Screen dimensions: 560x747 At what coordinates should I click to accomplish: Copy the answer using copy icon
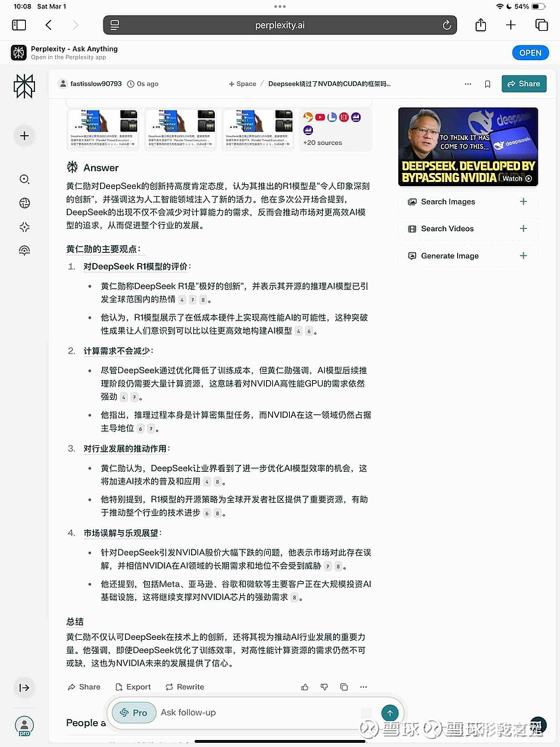pyautogui.click(x=344, y=687)
